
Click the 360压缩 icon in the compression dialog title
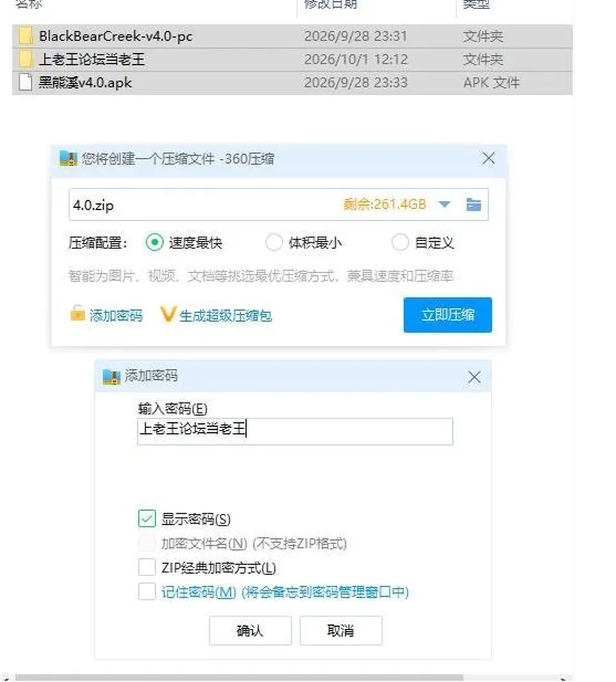[x=68, y=158]
